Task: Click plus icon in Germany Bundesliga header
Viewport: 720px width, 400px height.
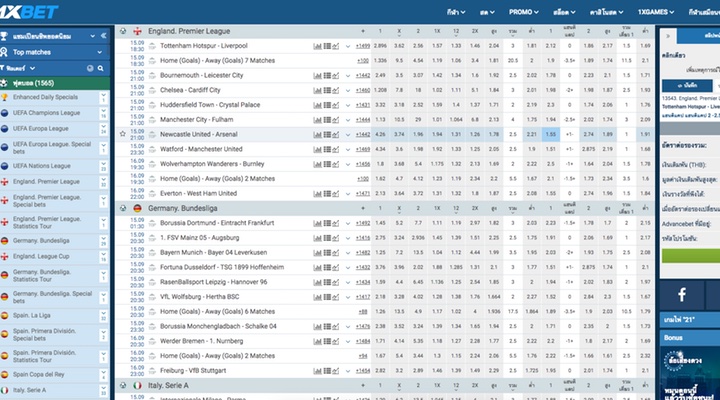Action: pyautogui.click(x=363, y=208)
